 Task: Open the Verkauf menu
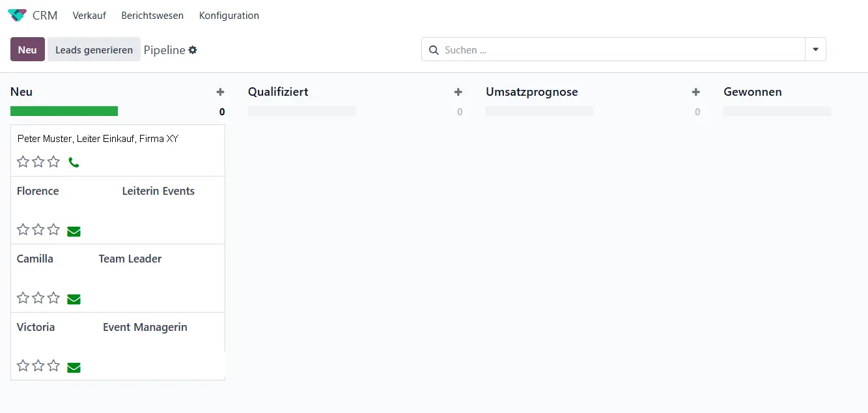coord(89,16)
